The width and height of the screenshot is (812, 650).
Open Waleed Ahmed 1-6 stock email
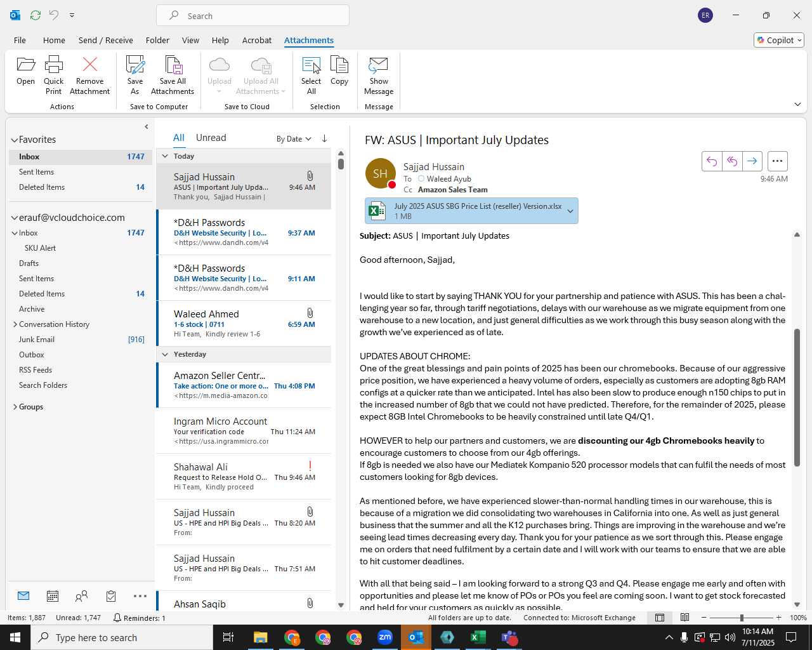tap(244, 324)
